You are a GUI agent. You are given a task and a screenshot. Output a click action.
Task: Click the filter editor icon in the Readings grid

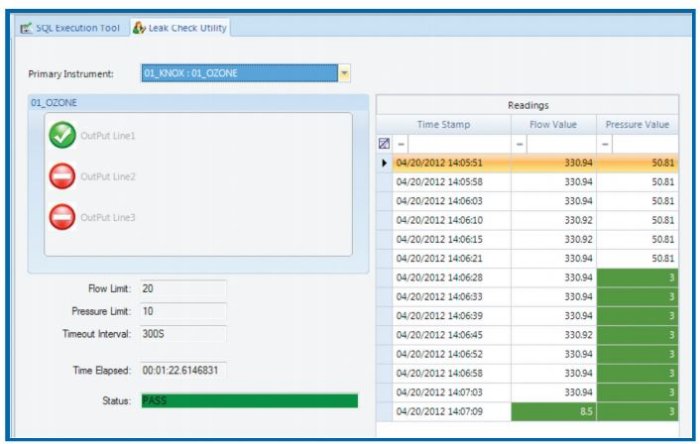click(x=384, y=143)
